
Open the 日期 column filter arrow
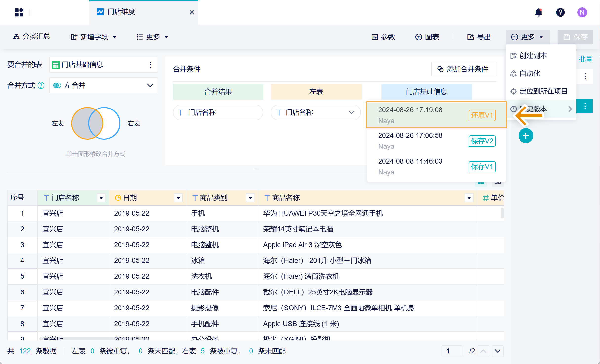(x=178, y=198)
